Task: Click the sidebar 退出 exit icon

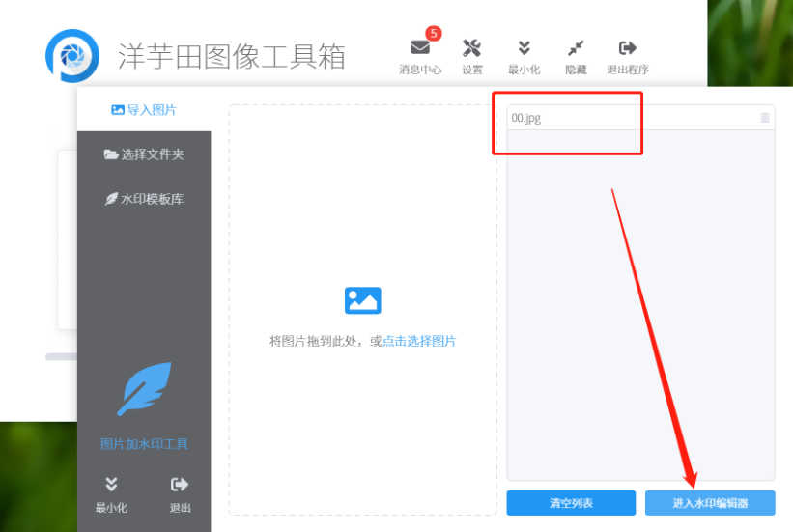Action: [180, 485]
